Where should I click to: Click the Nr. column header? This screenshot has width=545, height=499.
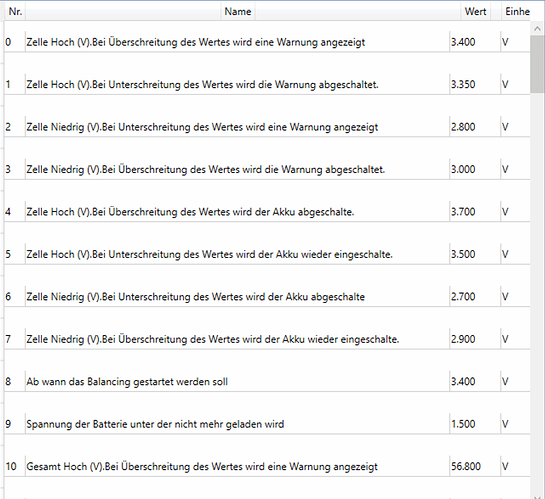click(x=15, y=11)
